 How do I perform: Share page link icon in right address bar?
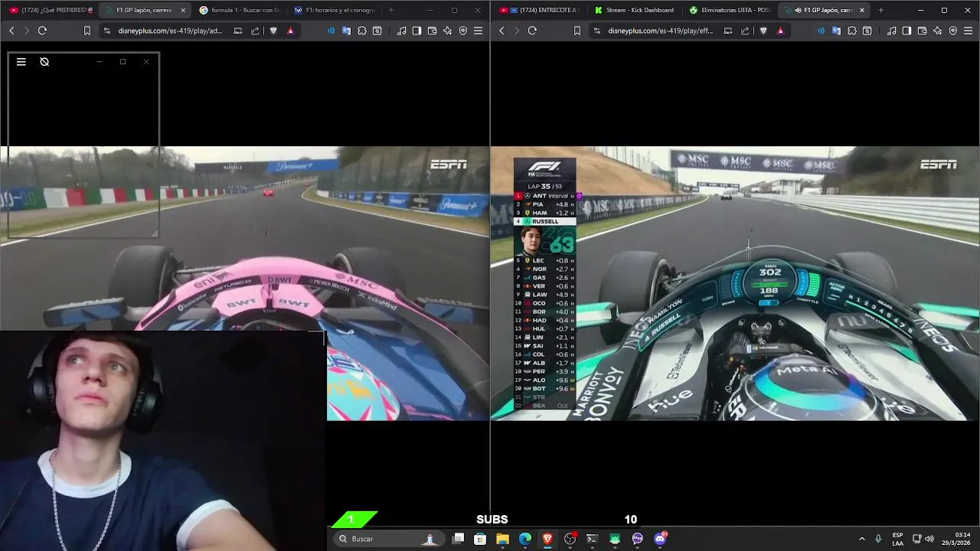pos(746,31)
